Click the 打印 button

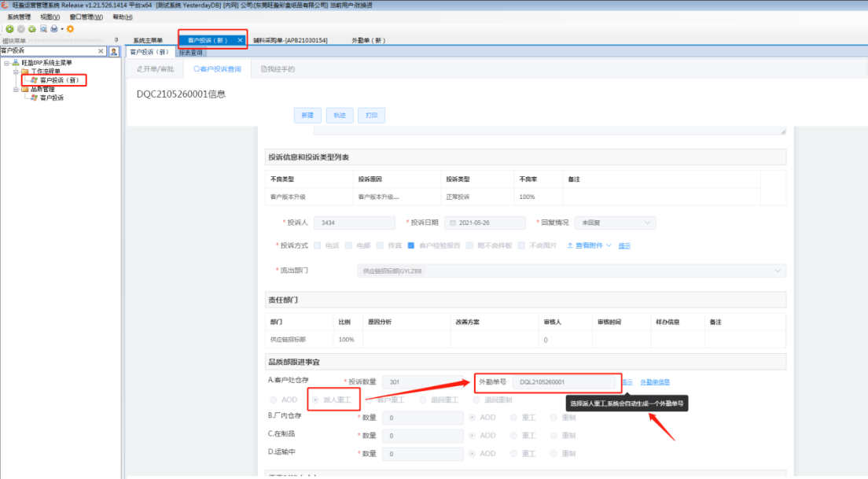point(371,115)
